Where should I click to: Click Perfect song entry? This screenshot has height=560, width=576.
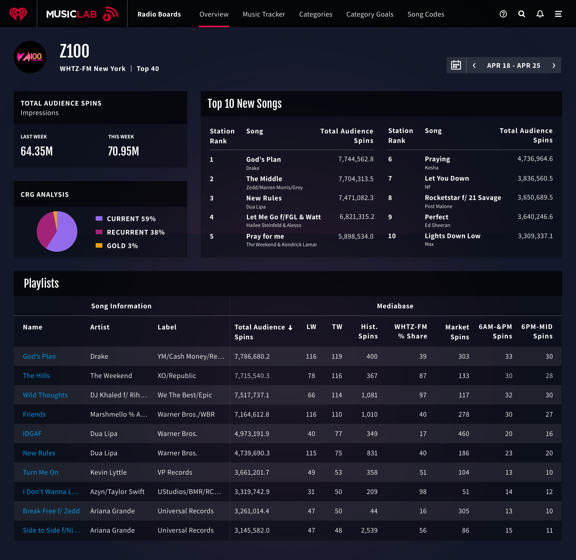(x=436, y=217)
